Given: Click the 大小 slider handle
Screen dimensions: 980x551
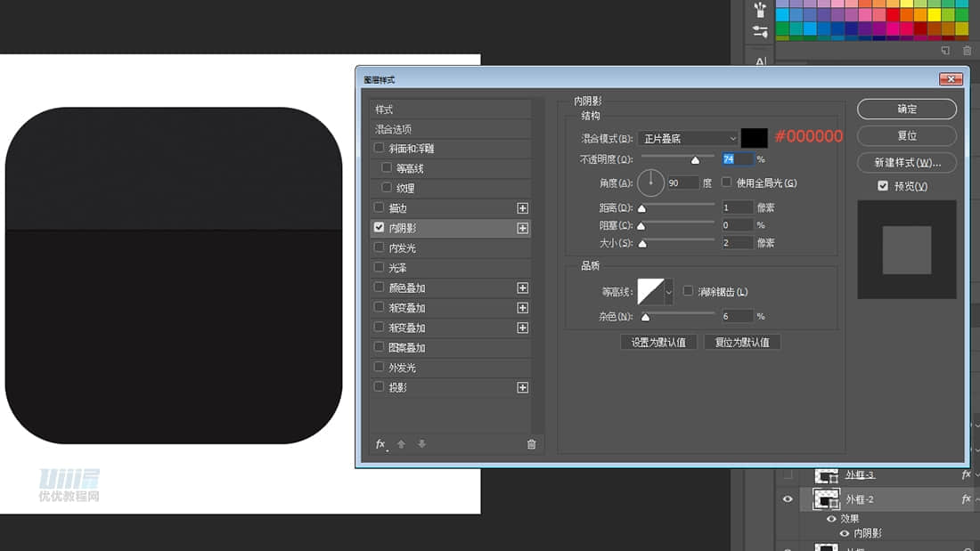Looking at the screenshot, I should pos(642,244).
